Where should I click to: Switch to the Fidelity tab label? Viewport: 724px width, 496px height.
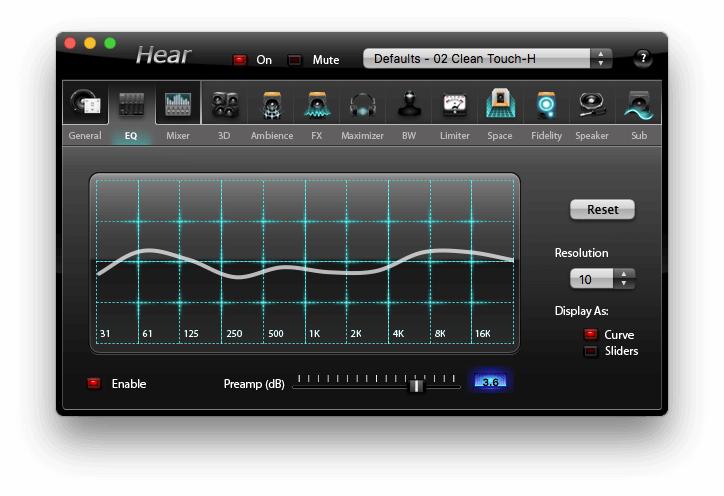546,136
